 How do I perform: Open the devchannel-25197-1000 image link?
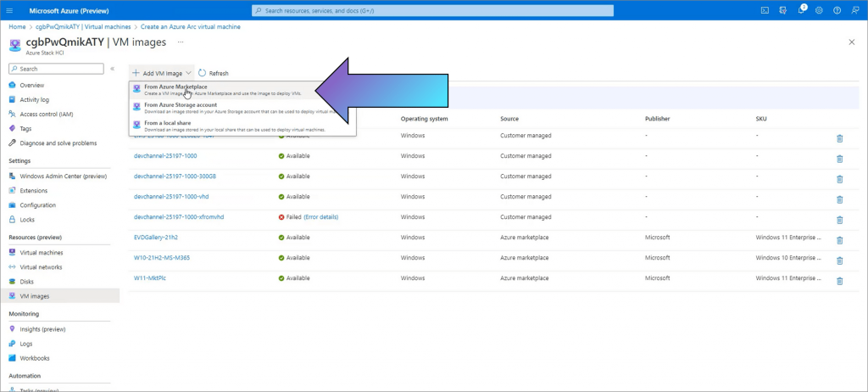pos(165,156)
